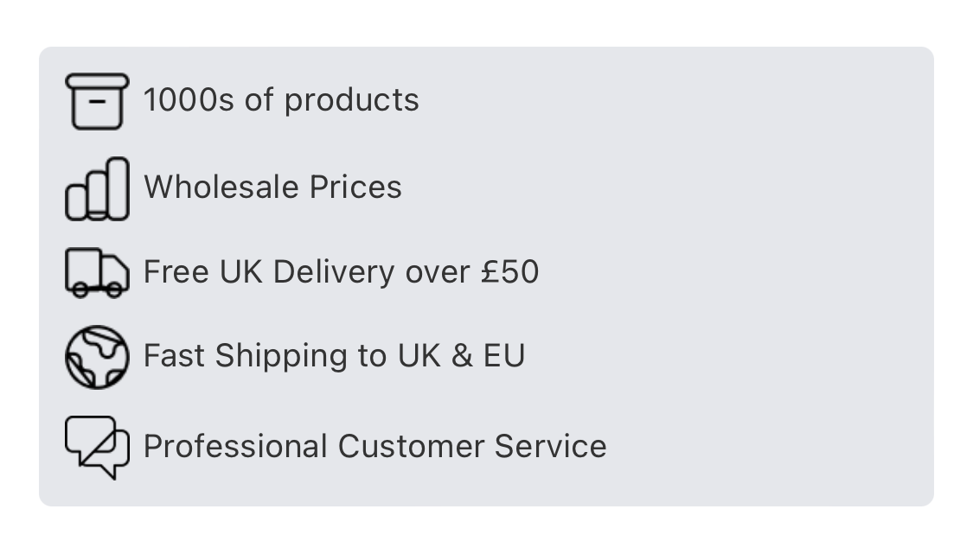Screen dimensions: 973x560
Task: Click the bar chart icon beside Wholesale Prices
Action: (x=98, y=188)
